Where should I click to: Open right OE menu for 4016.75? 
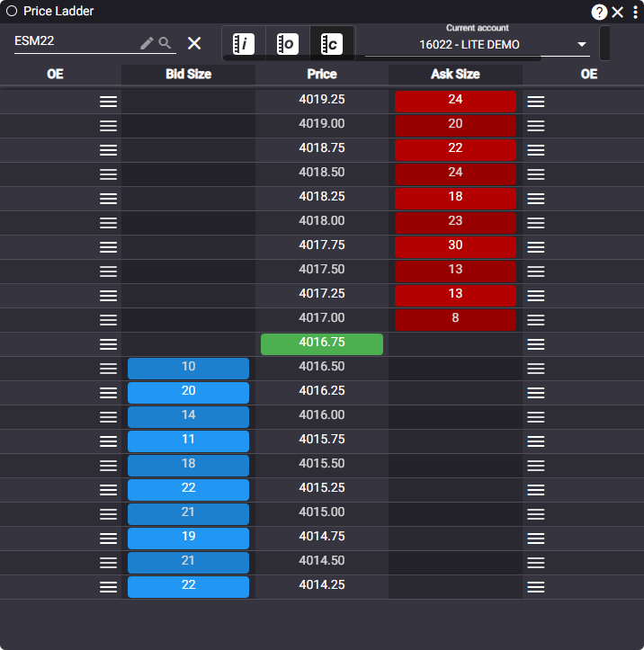tap(536, 344)
